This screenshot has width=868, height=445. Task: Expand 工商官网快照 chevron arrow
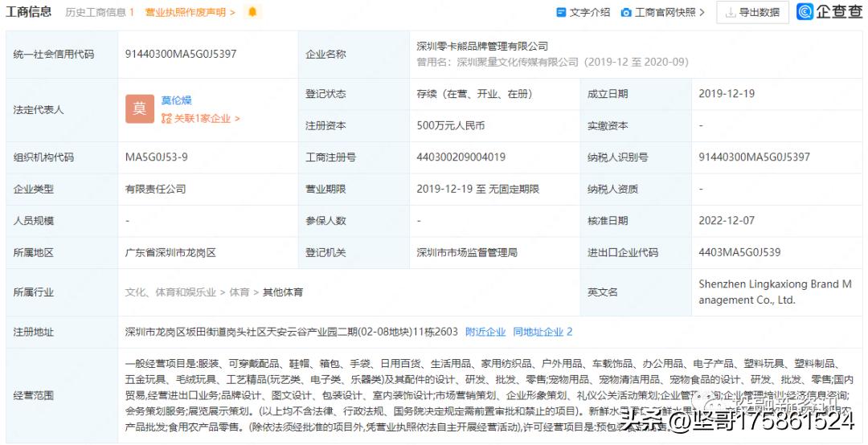click(702, 12)
